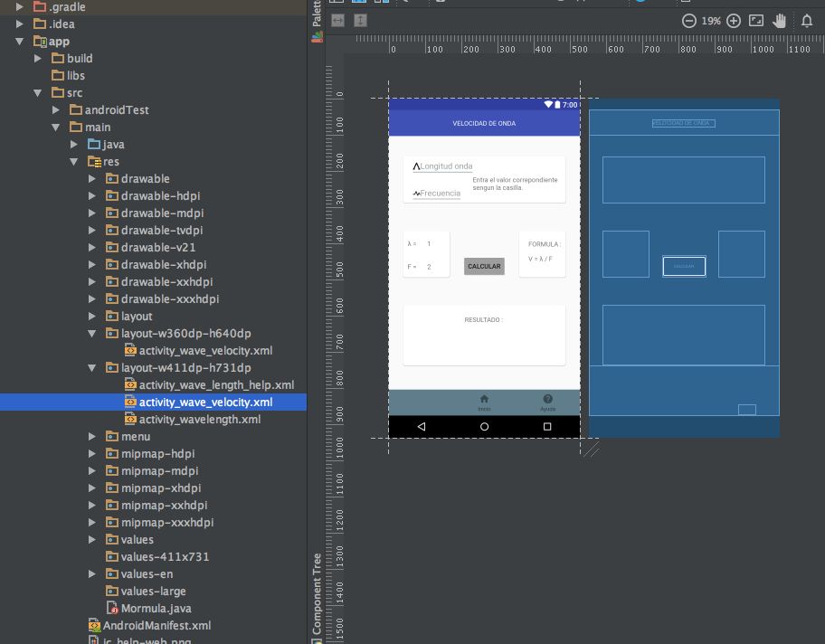
Task: Click the expand horizontally icon
Action: click(337, 21)
